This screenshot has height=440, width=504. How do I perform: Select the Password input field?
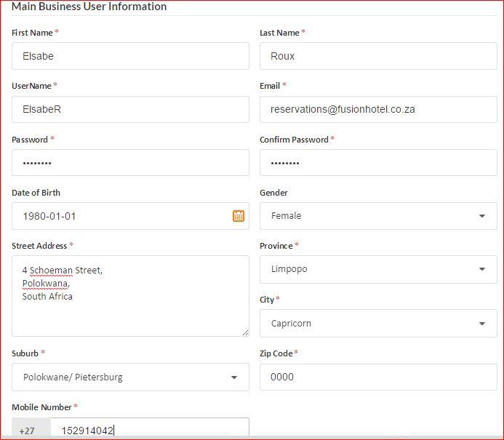point(130,163)
